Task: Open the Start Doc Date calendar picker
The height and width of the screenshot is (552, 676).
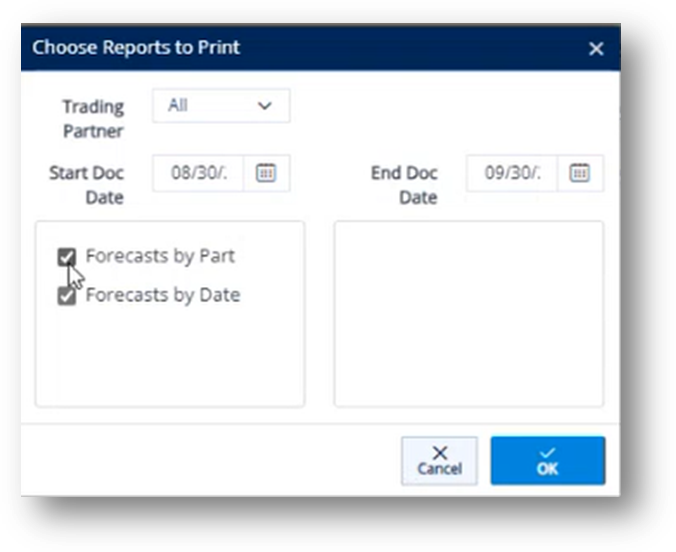Action: coord(266,173)
